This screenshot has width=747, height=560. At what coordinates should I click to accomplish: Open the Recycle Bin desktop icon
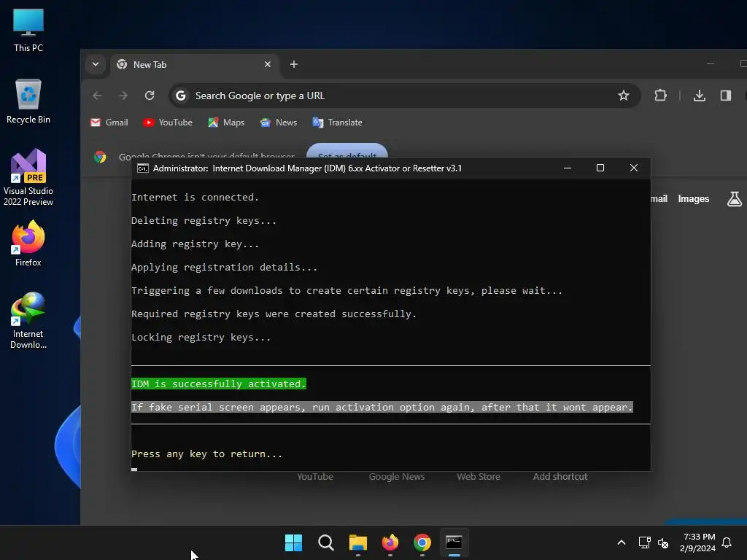tap(28, 101)
